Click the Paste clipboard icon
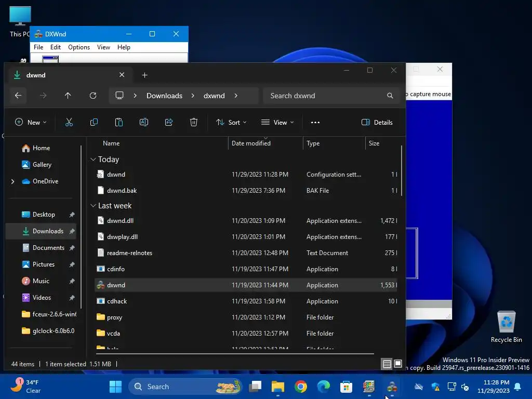 119,122
